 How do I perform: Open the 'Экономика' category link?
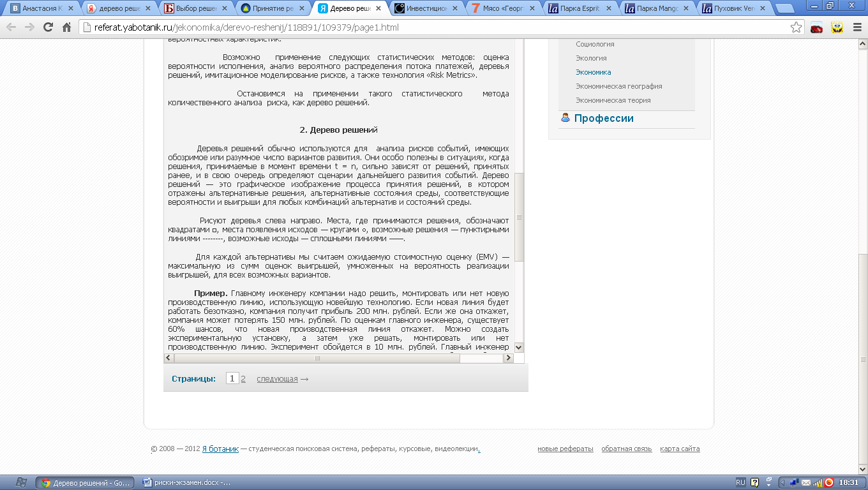593,72
